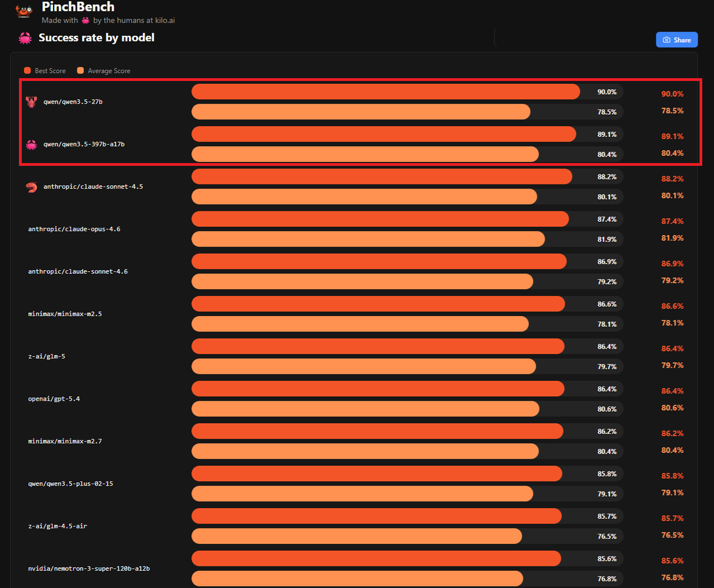Click the Average Score bar for z-ai/glm-5
Viewport: 714px width, 588px height.
tap(364, 366)
